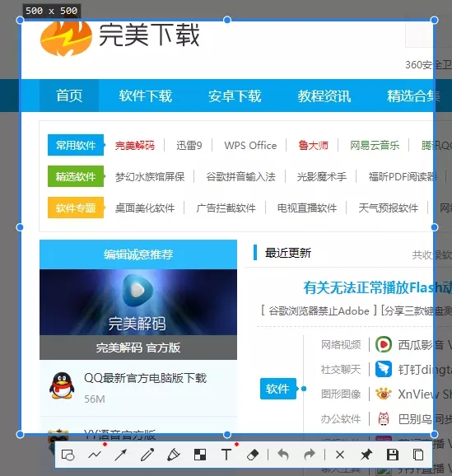This screenshot has height=476, width=452.
Task: Open the QQ最新官方电脑版下载 entry
Action: [x=145, y=378]
